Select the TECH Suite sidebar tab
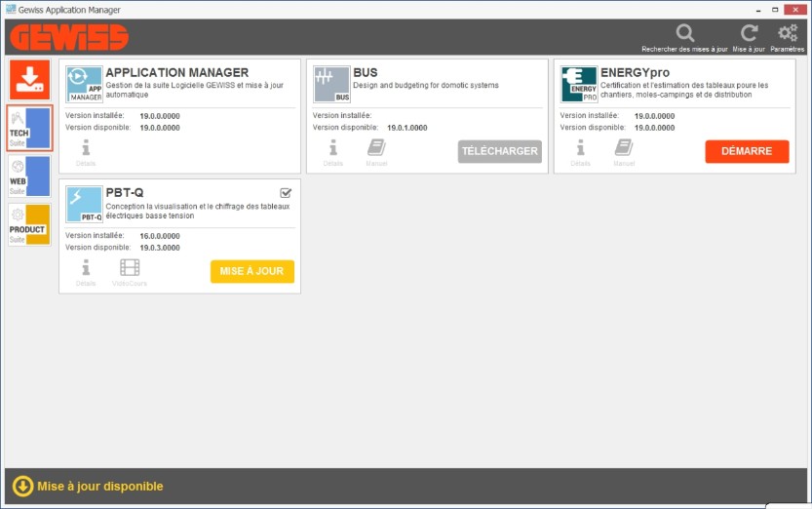The width and height of the screenshot is (812, 509). point(29,128)
